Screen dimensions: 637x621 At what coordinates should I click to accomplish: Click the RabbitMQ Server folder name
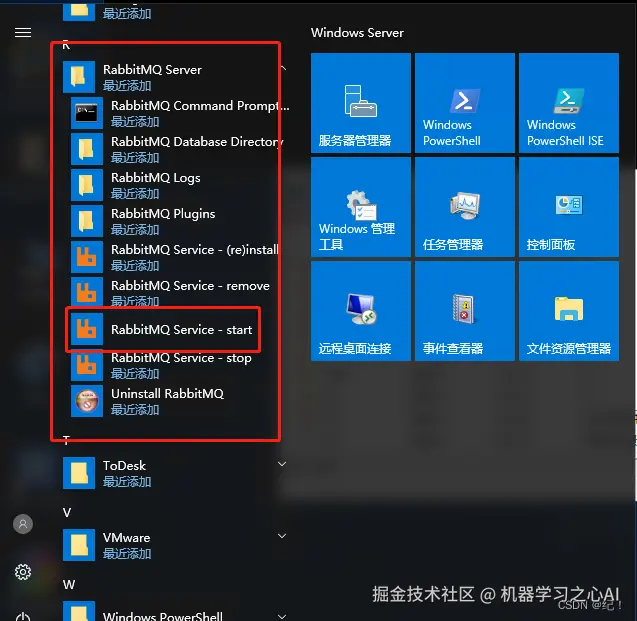pos(152,69)
